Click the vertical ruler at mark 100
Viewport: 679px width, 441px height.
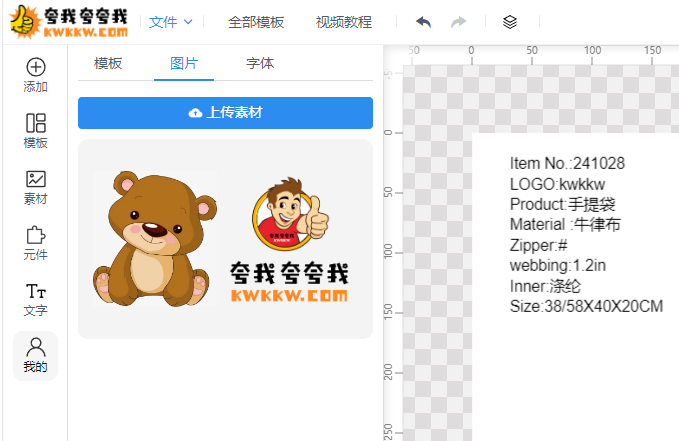point(389,252)
